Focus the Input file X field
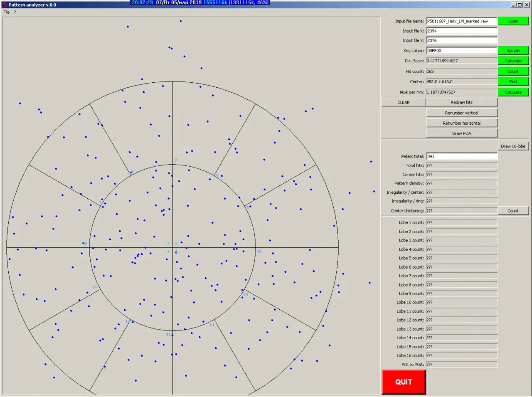The image size is (532, 397). pos(462,31)
